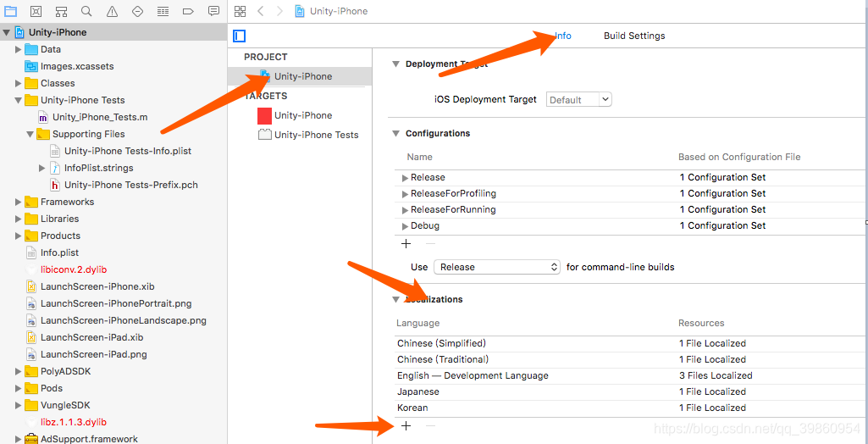868x444 pixels.
Task: Expand the Data folder
Action: (19, 50)
